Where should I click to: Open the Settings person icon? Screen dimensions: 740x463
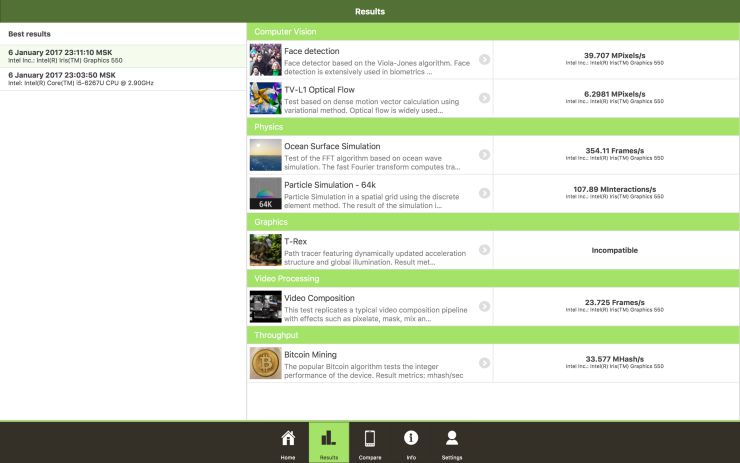(x=452, y=438)
